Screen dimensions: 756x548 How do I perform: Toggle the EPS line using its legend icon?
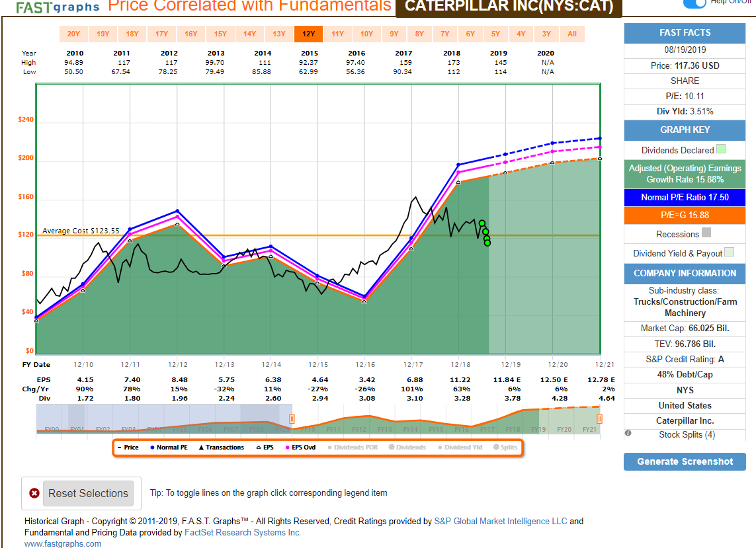click(260, 447)
